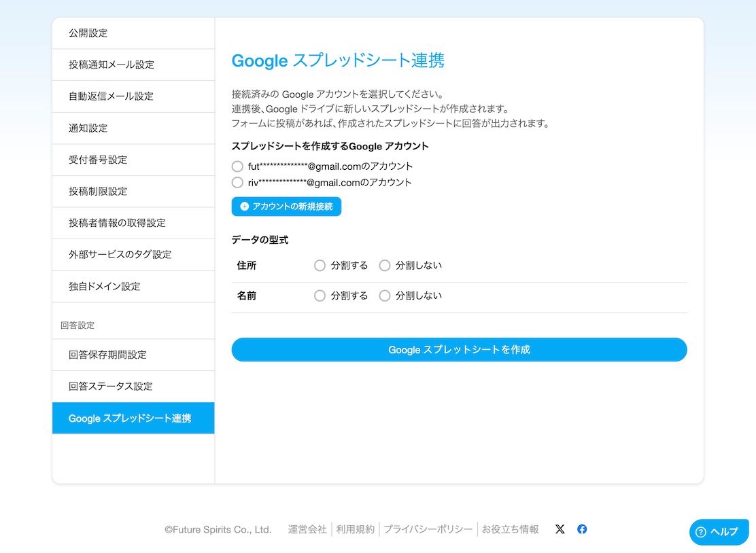This screenshot has height=553, width=756.
Task: Go to 受付番号設定 menu item
Action: click(x=133, y=160)
